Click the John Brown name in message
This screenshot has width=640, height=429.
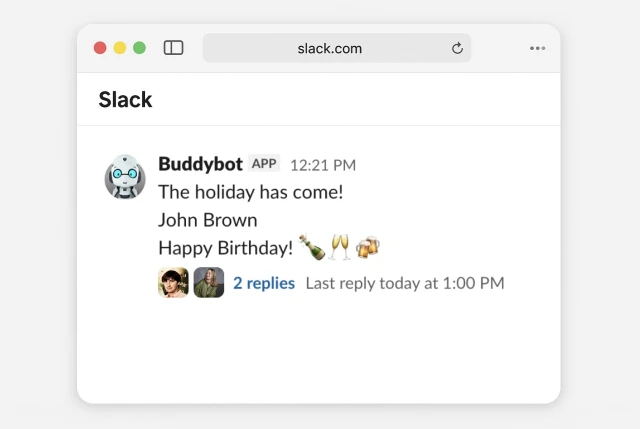coord(208,220)
